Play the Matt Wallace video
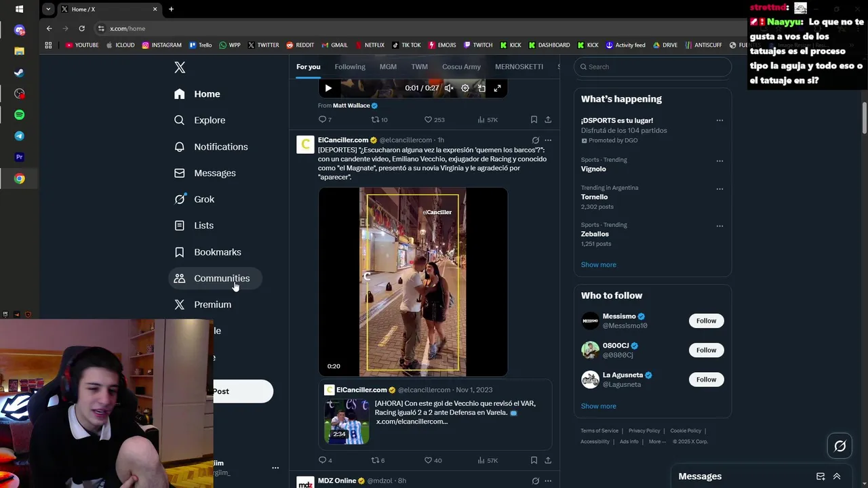The image size is (868, 488). pos(328,88)
